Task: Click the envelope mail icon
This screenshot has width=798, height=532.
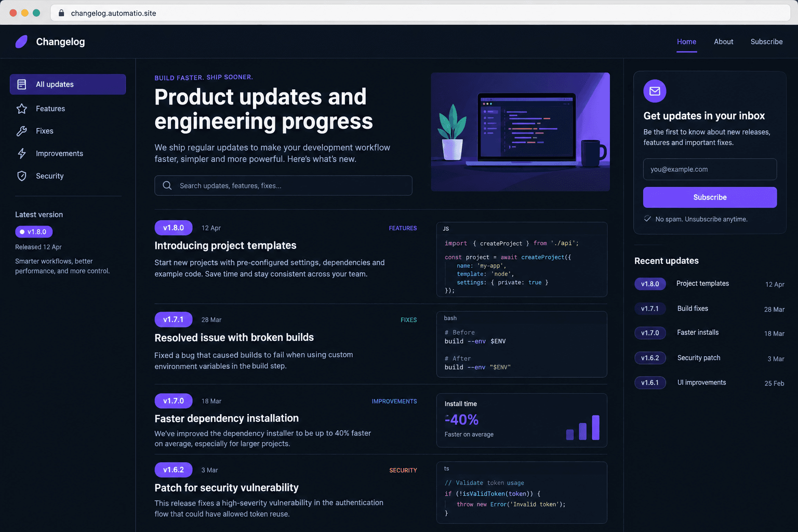Action: [655, 91]
